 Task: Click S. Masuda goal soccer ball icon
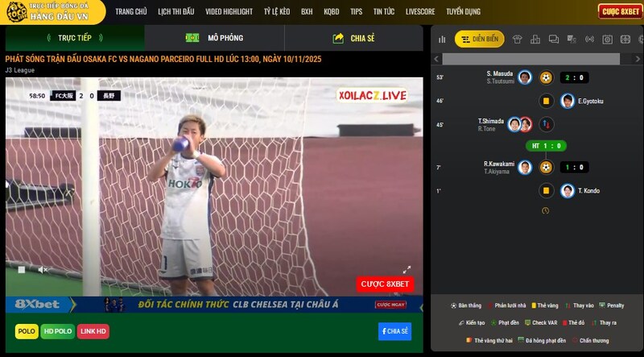[546, 77]
